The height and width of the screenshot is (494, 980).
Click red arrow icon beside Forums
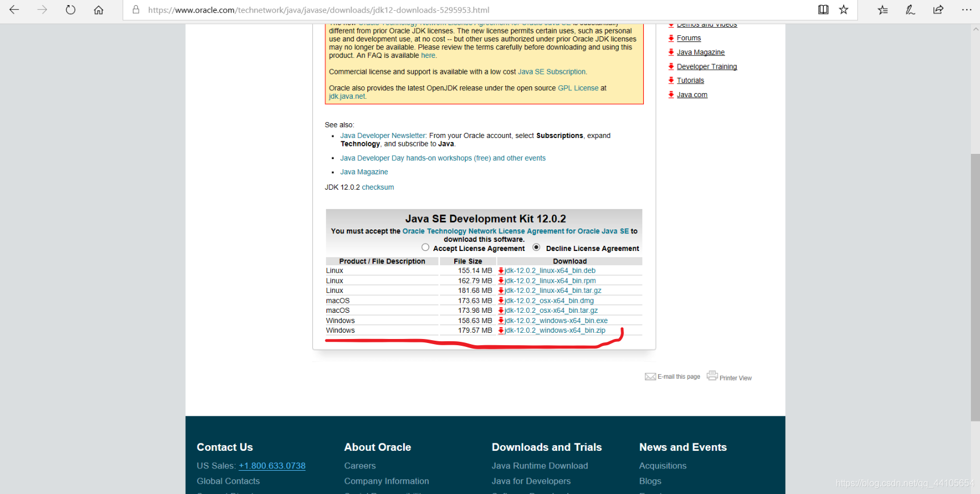click(671, 38)
